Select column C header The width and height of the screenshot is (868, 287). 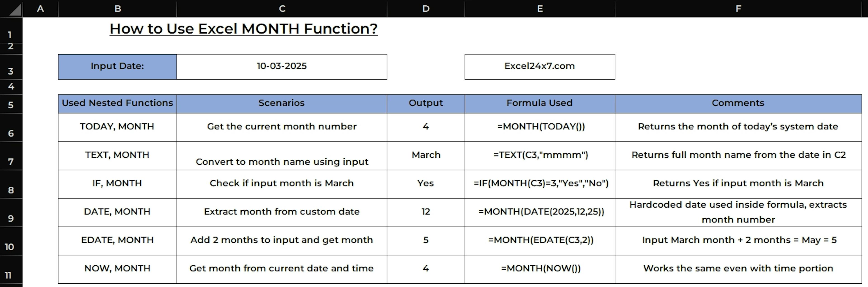(282, 9)
